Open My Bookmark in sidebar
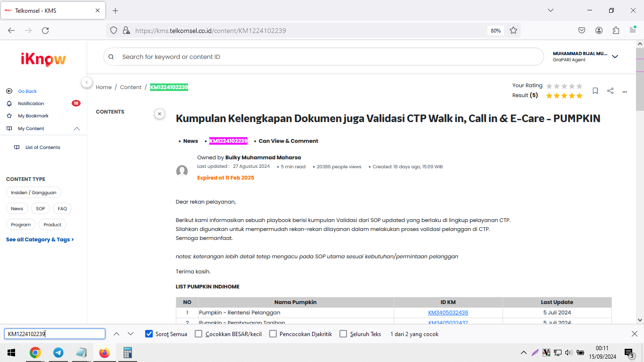This screenshot has height=362, width=644. click(x=33, y=116)
